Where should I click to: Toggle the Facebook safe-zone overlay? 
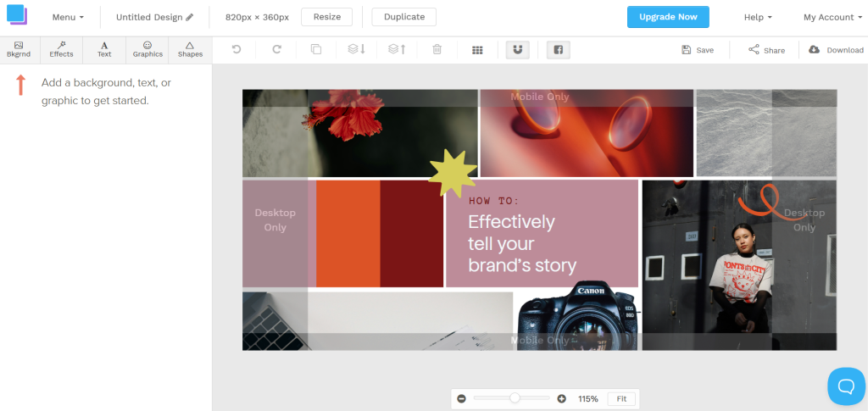[559, 50]
